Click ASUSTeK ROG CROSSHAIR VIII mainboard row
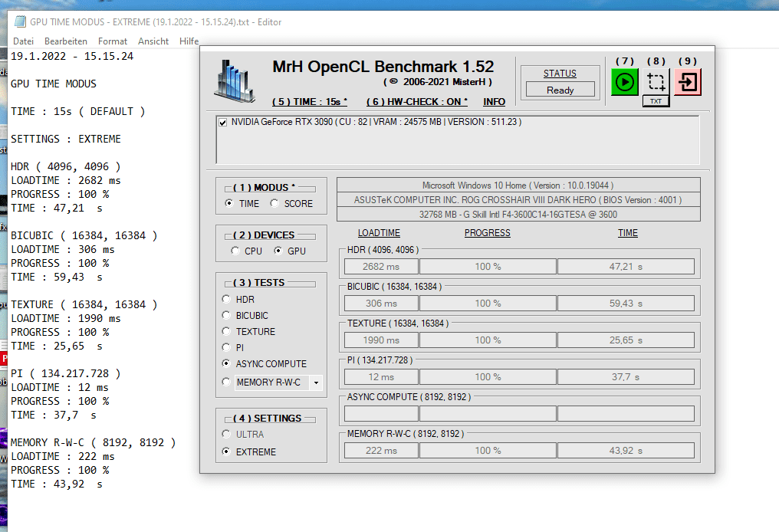779x532 pixels. click(x=518, y=199)
